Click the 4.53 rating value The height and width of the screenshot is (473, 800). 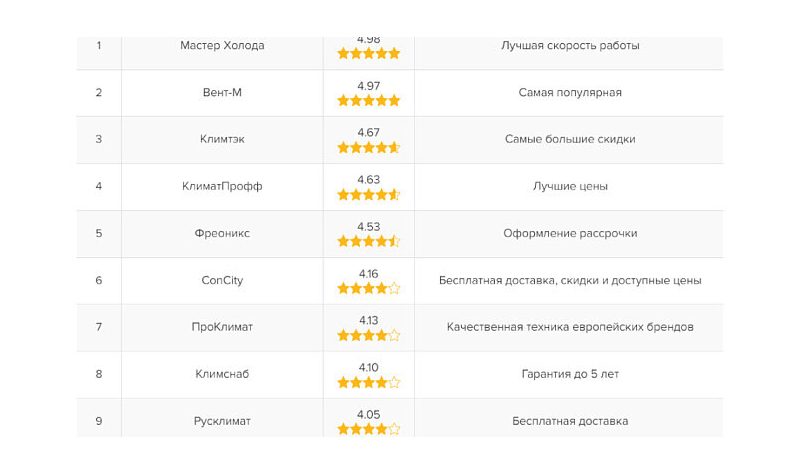[368, 227]
